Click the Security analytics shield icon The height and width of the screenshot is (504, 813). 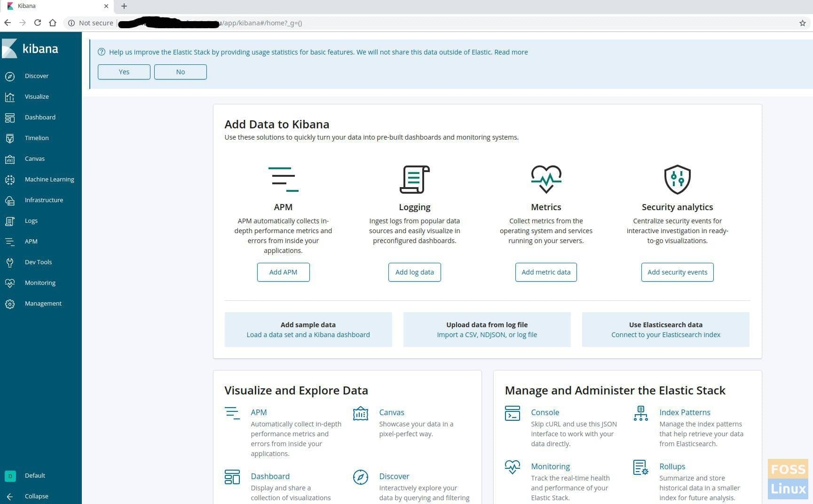[x=677, y=179]
